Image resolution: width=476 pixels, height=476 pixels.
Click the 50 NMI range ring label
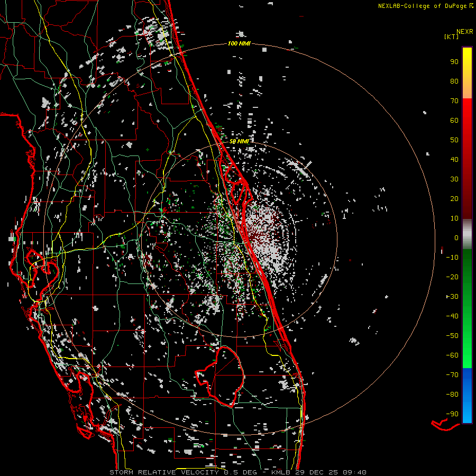[239, 142]
